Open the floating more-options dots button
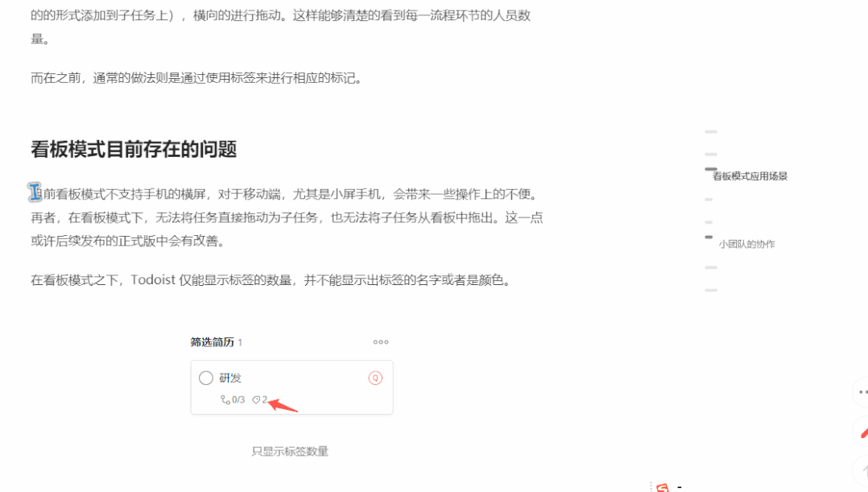The height and width of the screenshot is (492, 868). [x=862, y=392]
